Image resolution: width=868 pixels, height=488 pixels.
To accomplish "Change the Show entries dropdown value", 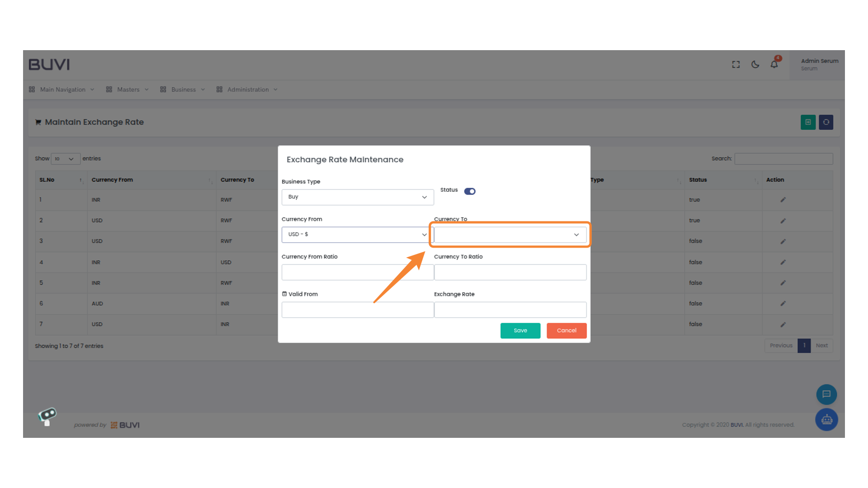I will pyautogui.click(x=65, y=159).
